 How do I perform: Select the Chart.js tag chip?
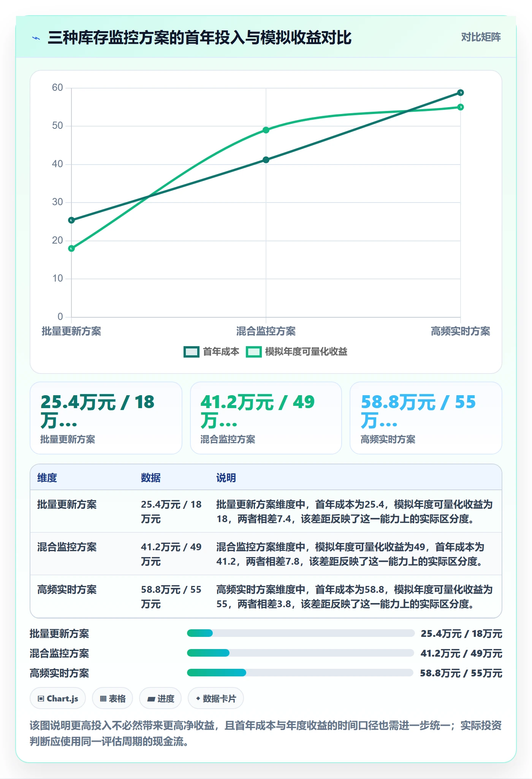tap(58, 698)
